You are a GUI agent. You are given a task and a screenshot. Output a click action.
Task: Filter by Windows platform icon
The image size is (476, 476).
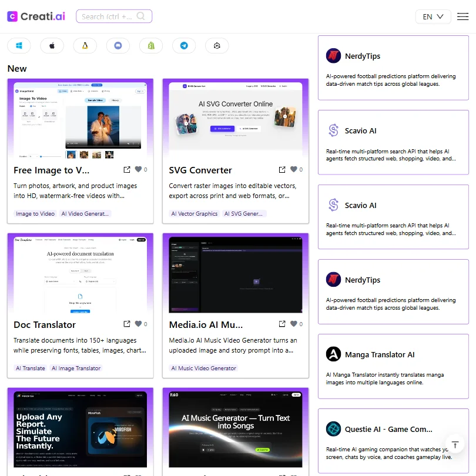19,46
